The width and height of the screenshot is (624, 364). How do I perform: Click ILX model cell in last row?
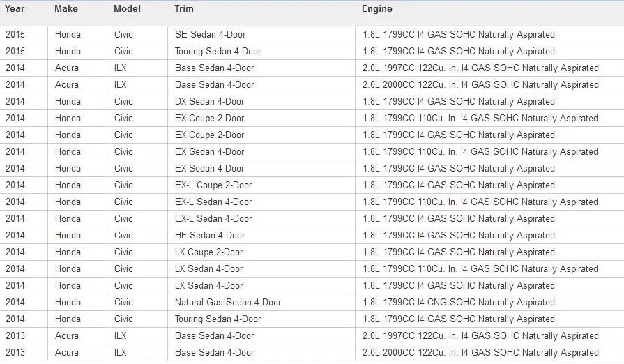pos(137,352)
